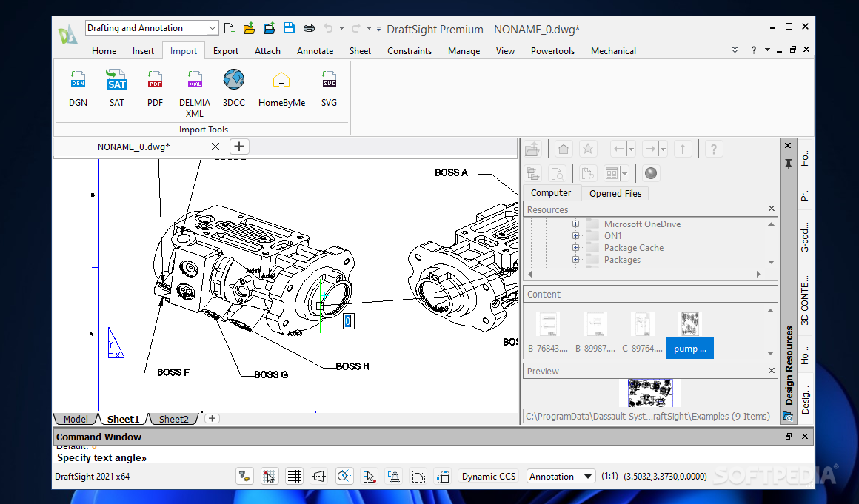Open the Annotate ribbon tab
The height and width of the screenshot is (504, 859).
point(315,51)
